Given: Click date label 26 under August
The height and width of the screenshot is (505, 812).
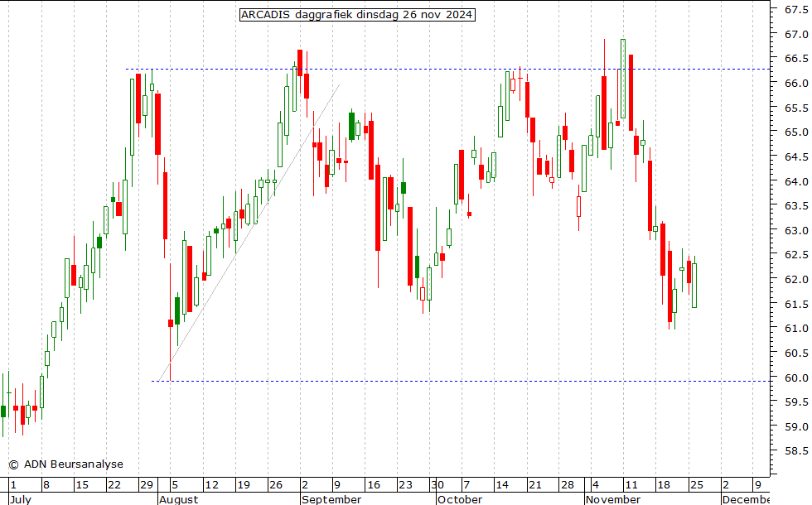Looking at the screenshot, I should pos(275,485).
